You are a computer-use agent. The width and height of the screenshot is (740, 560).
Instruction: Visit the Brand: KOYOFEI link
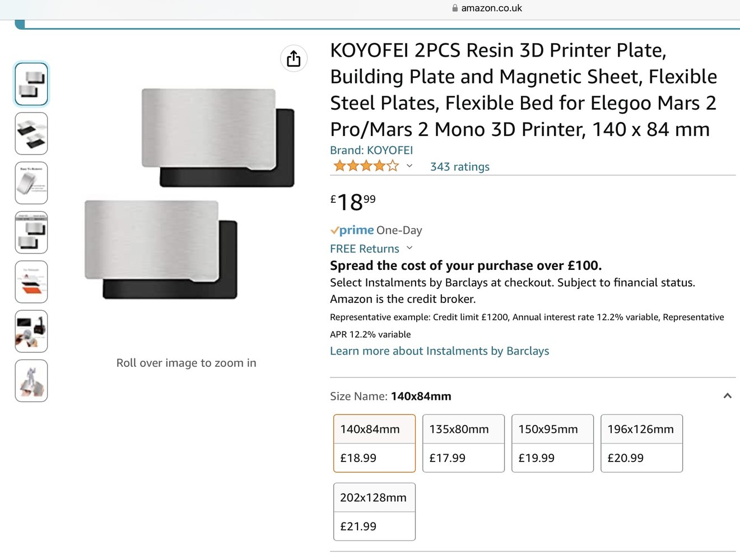point(371,150)
